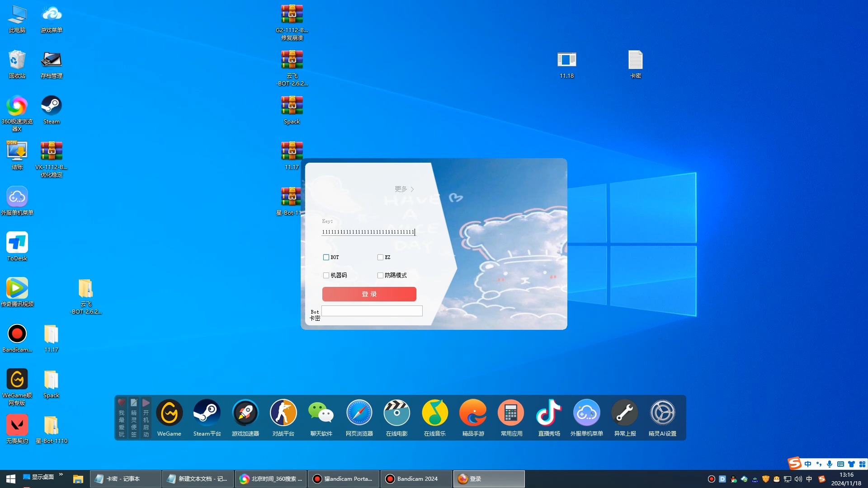
Task: Select the Bandicam desktop shortcut
Action: pos(17,338)
